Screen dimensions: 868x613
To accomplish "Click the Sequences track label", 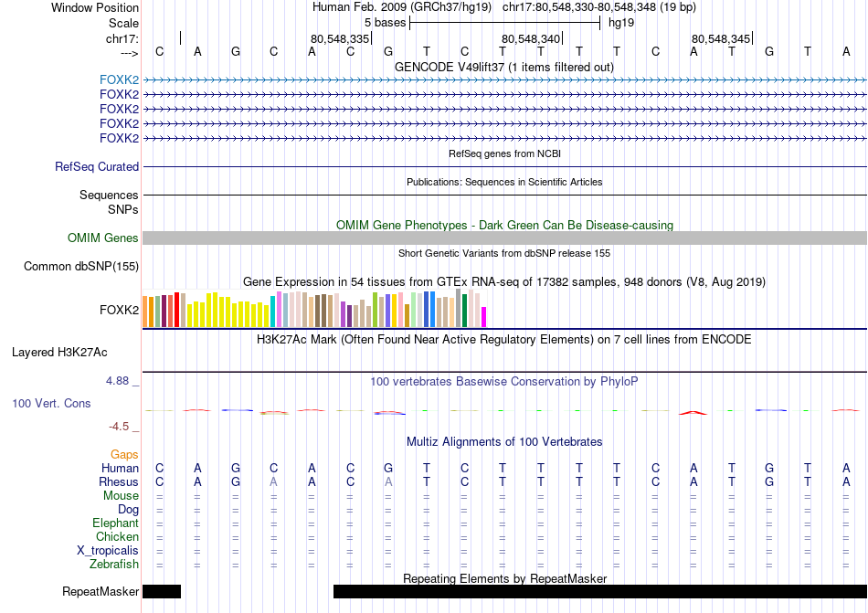I will 109,195.
